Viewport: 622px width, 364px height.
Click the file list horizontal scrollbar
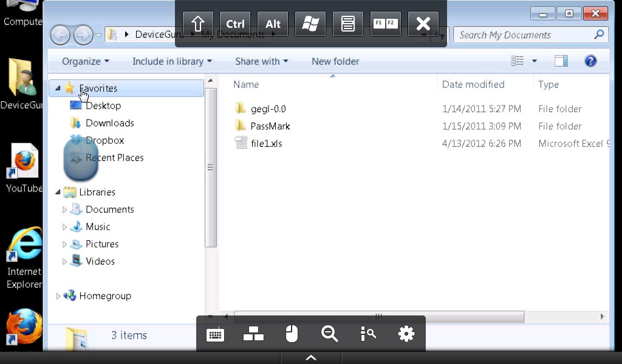[x=379, y=317]
